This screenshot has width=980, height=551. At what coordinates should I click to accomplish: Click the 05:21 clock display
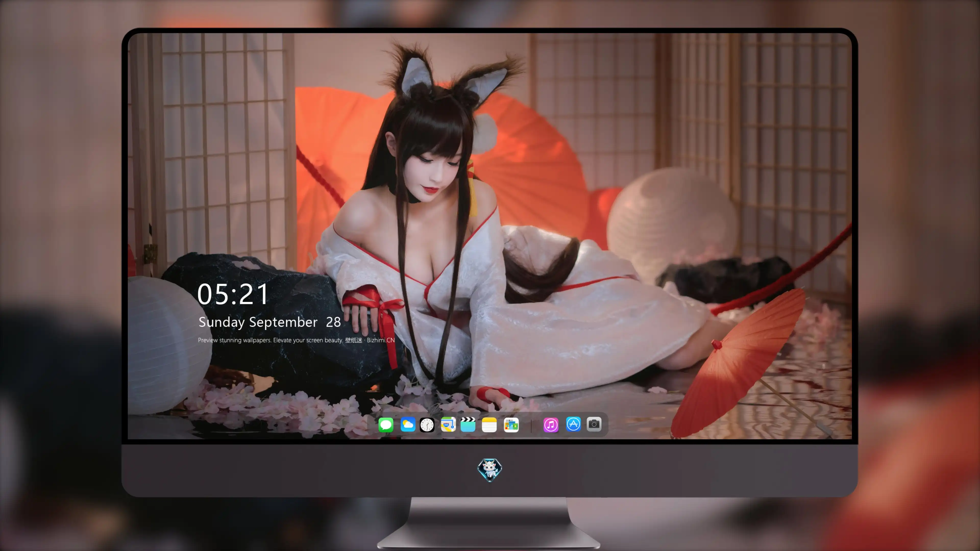pyautogui.click(x=233, y=294)
